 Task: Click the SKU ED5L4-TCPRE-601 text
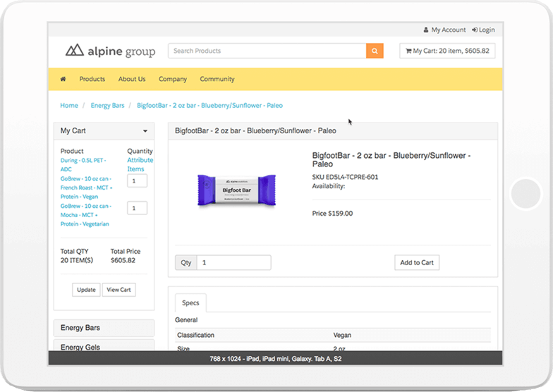pyautogui.click(x=345, y=177)
